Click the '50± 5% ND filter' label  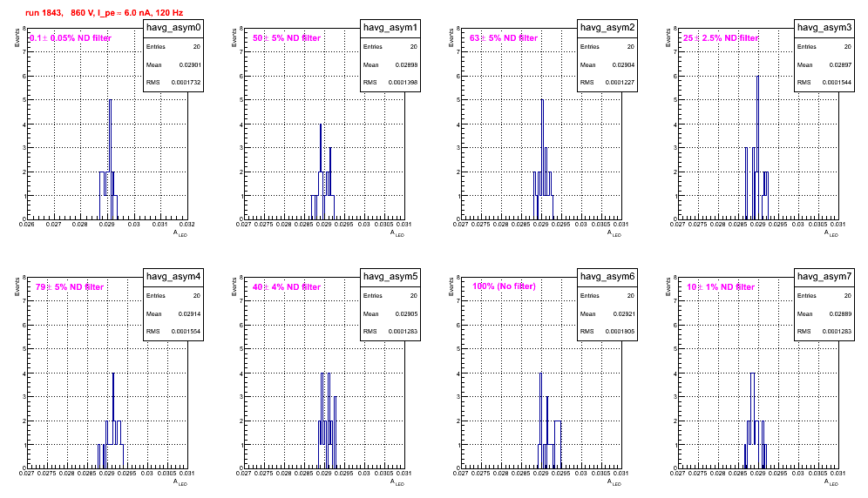click(287, 38)
